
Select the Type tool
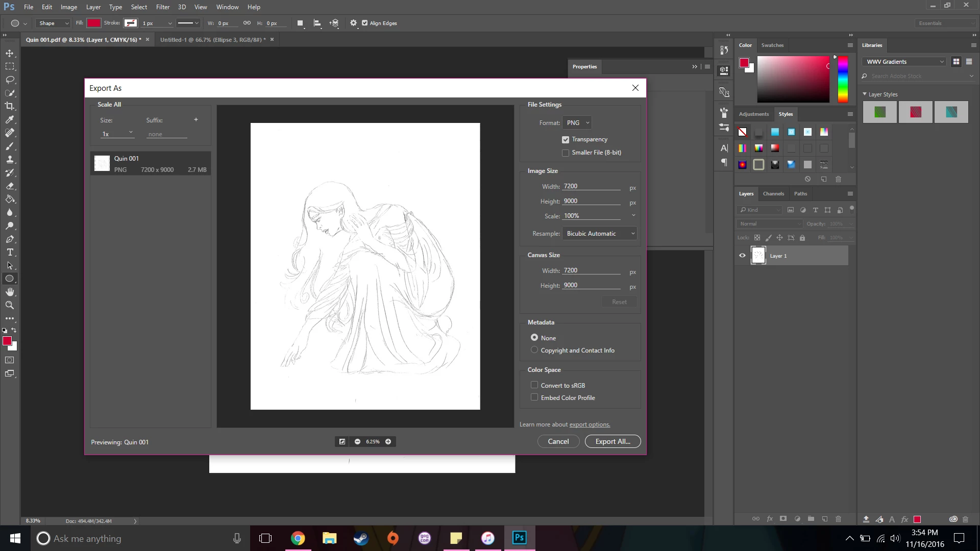point(10,252)
